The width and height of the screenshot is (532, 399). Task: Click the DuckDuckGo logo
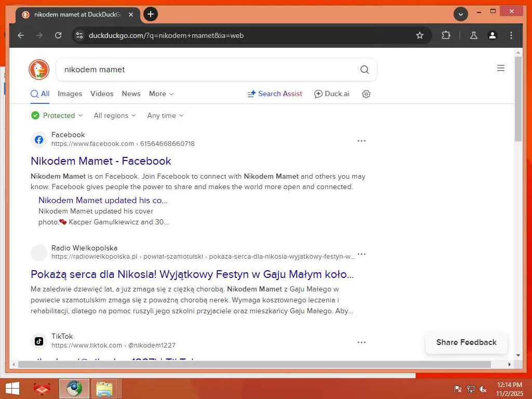pos(39,70)
